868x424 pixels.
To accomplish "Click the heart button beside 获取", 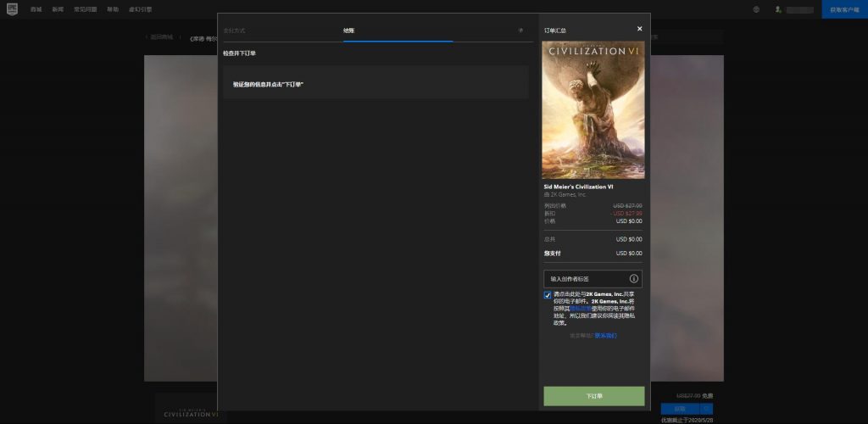I will click(x=707, y=409).
